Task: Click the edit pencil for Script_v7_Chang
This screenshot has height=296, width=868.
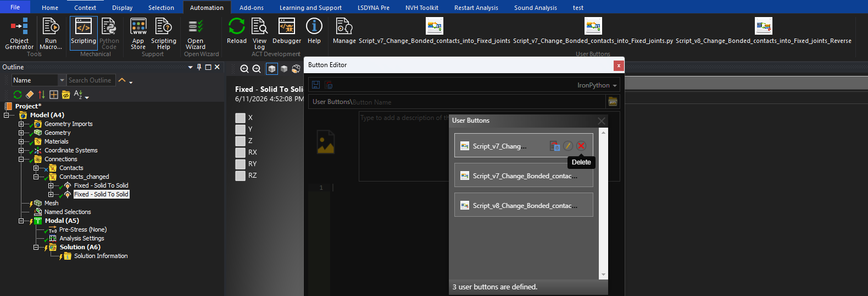Action: coord(568,146)
